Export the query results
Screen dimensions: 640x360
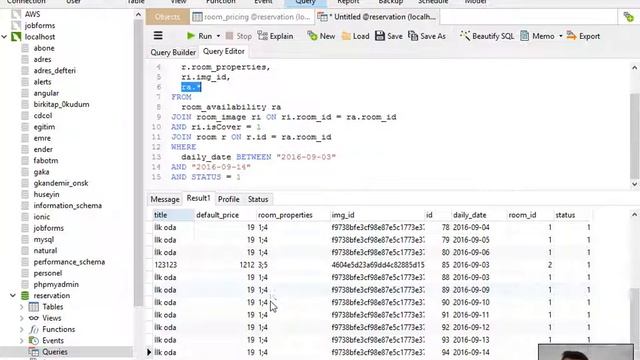584,36
